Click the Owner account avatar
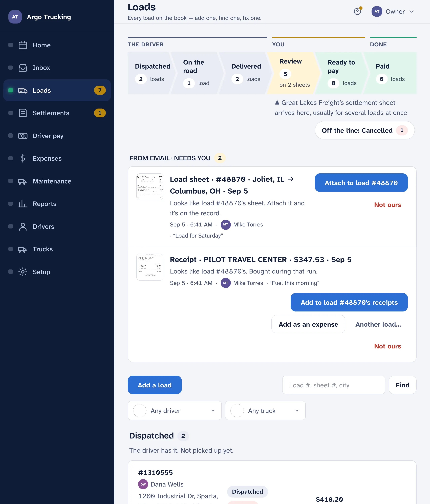 [x=377, y=11]
